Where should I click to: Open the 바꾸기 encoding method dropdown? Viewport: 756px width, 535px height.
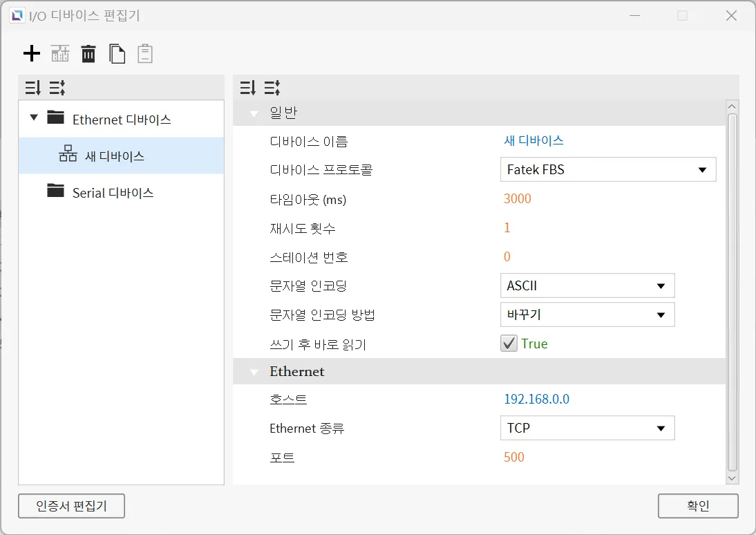[x=587, y=315]
